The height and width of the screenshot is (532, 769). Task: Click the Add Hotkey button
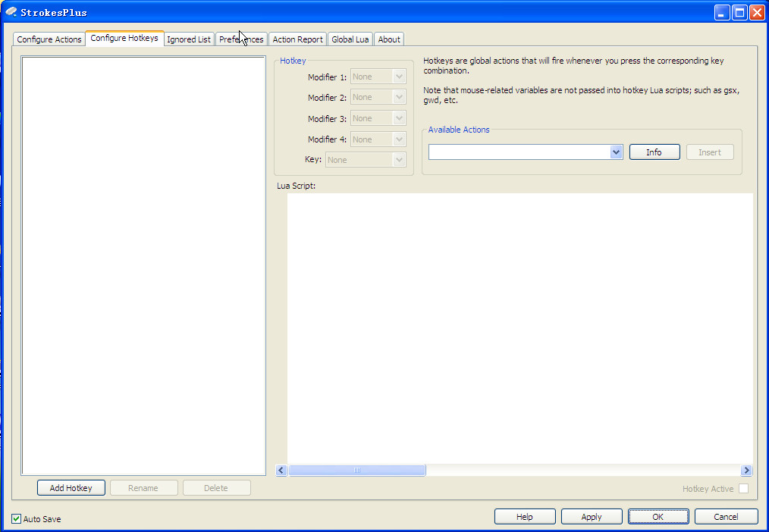pos(71,488)
